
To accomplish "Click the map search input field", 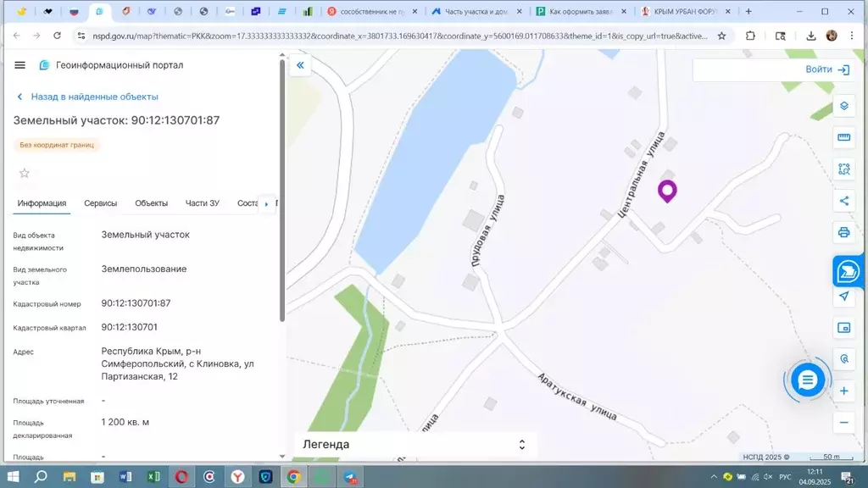I will 748,69.
